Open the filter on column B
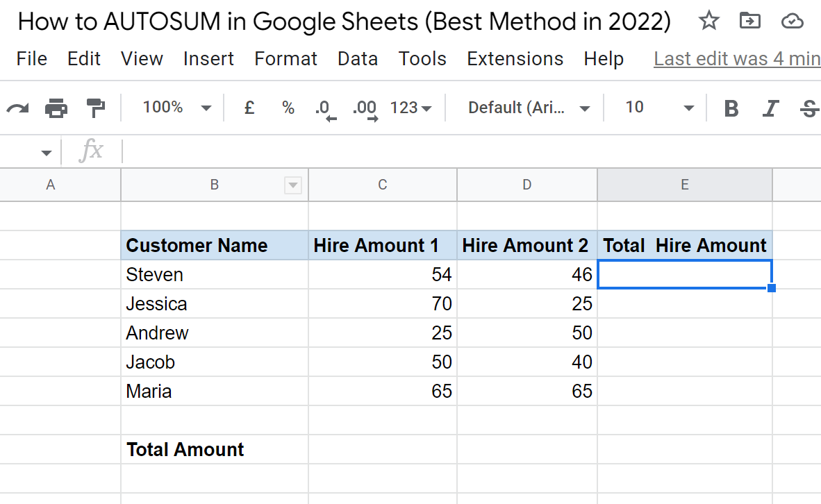The image size is (821, 504). pyautogui.click(x=293, y=185)
